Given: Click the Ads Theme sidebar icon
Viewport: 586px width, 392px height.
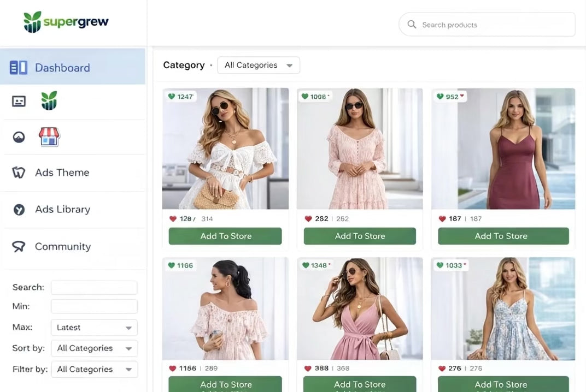Looking at the screenshot, I should tap(19, 173).
